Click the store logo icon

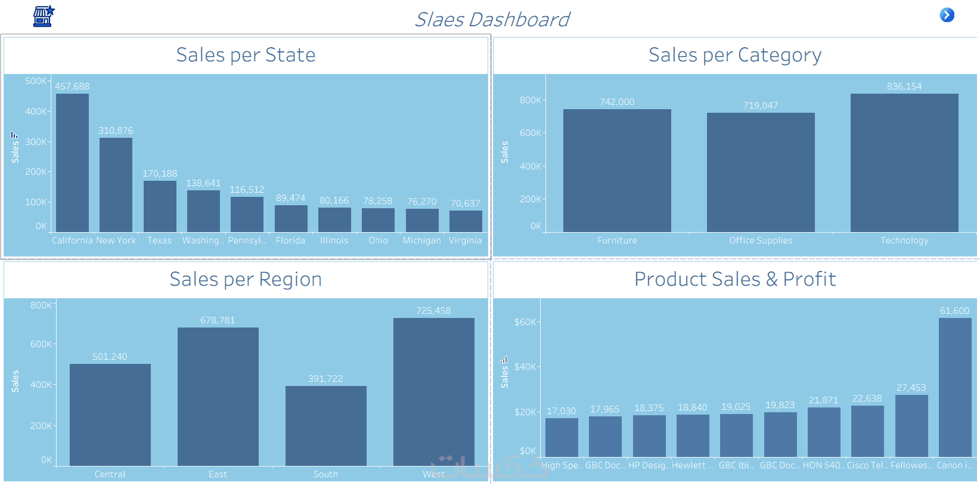tap(44, 16)
